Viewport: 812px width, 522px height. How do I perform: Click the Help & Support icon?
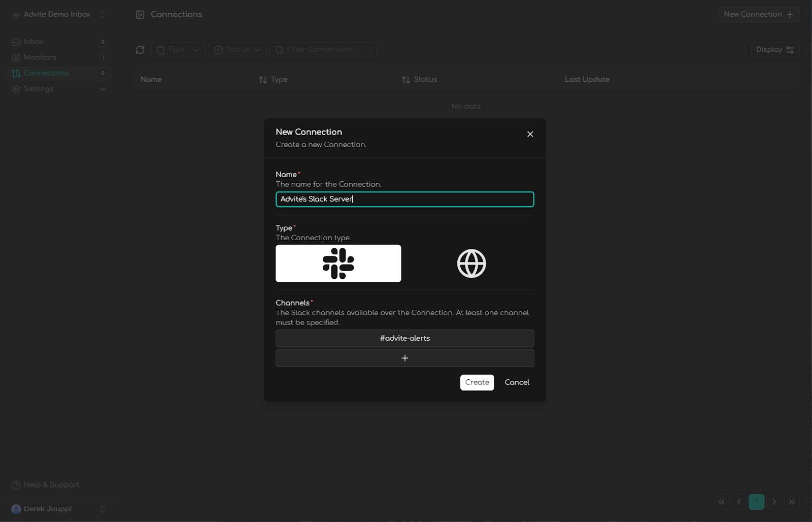coord(16,484)
